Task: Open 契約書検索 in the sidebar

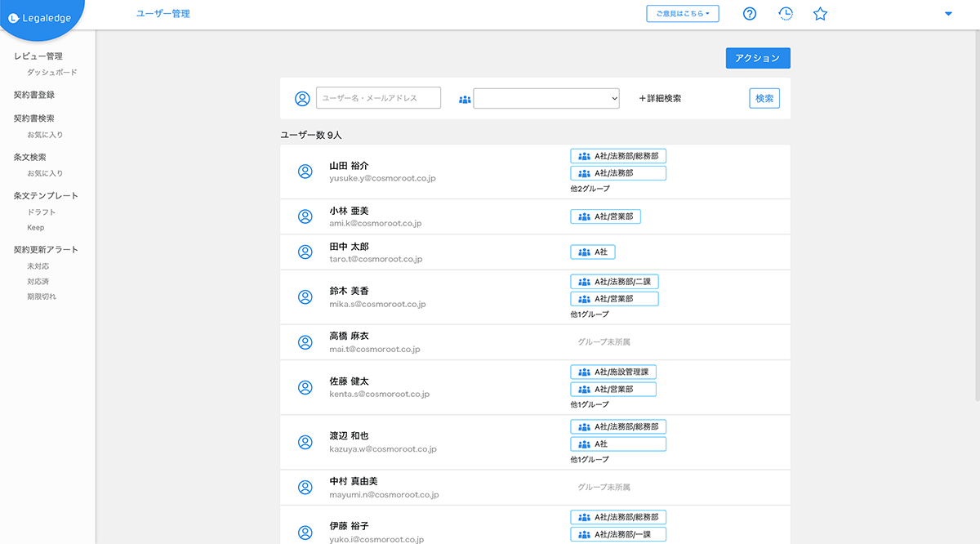Action: (34, 118)
